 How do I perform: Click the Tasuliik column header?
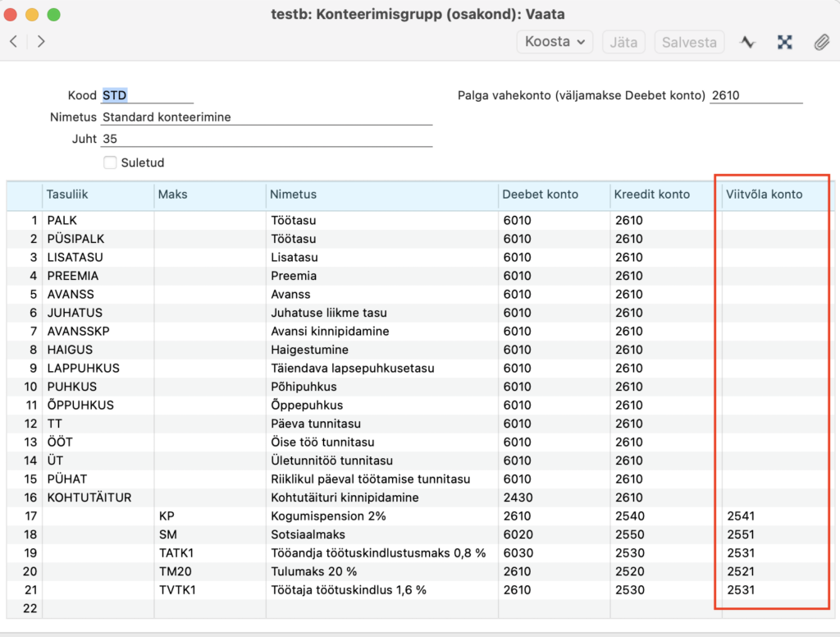tap(97, 195)
